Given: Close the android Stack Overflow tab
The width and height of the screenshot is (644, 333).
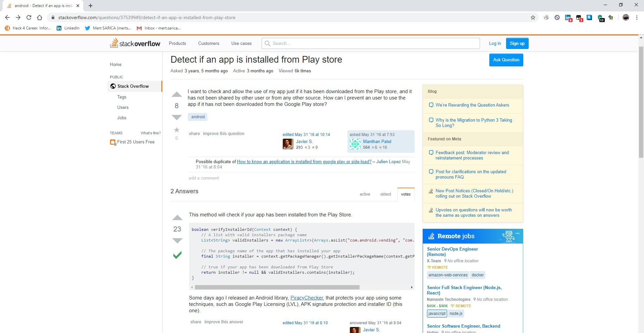Looking at the screenshot, I should coord(78,6).
